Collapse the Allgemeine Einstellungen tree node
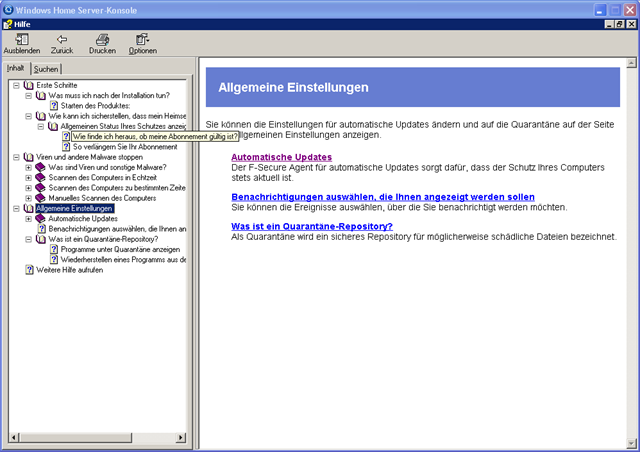Image resolution: width=640 pixels, height=452 pixels. click(x=16, y=209)
